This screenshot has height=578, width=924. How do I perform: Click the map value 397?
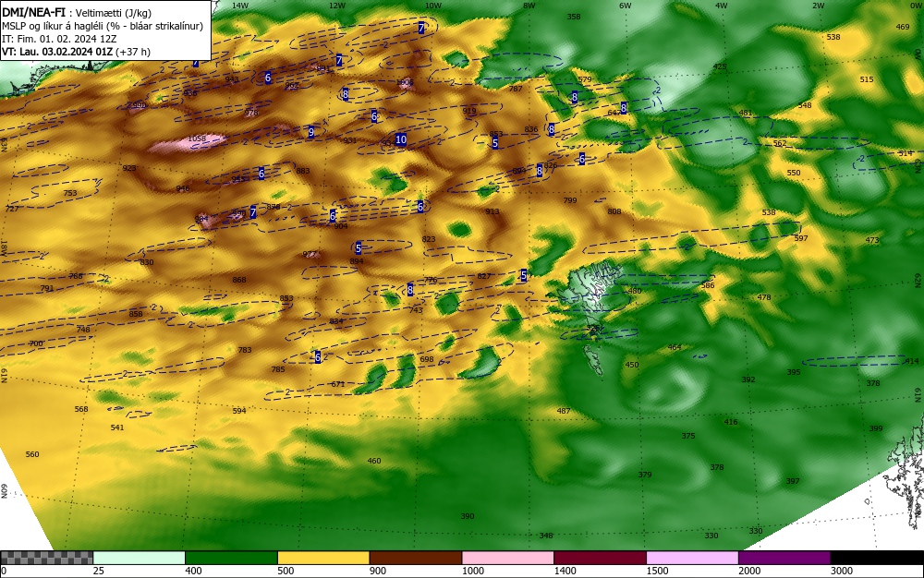click(793, 481)
